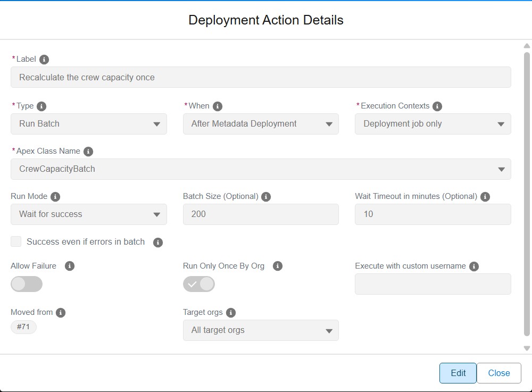The image size is (532, 392).
Task: Click the Deployment Action Details heading
Action: (266, 20)
